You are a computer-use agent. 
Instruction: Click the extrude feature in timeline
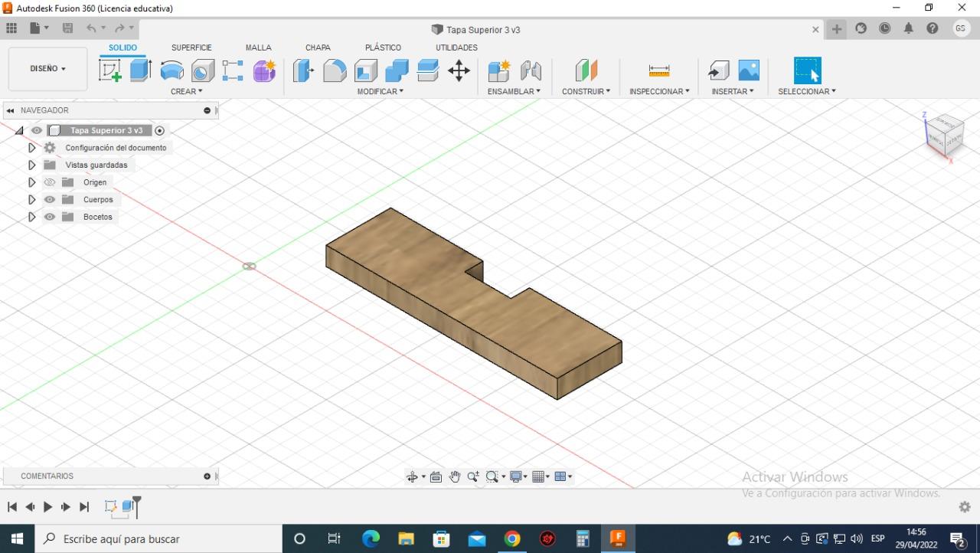point(128,507)
